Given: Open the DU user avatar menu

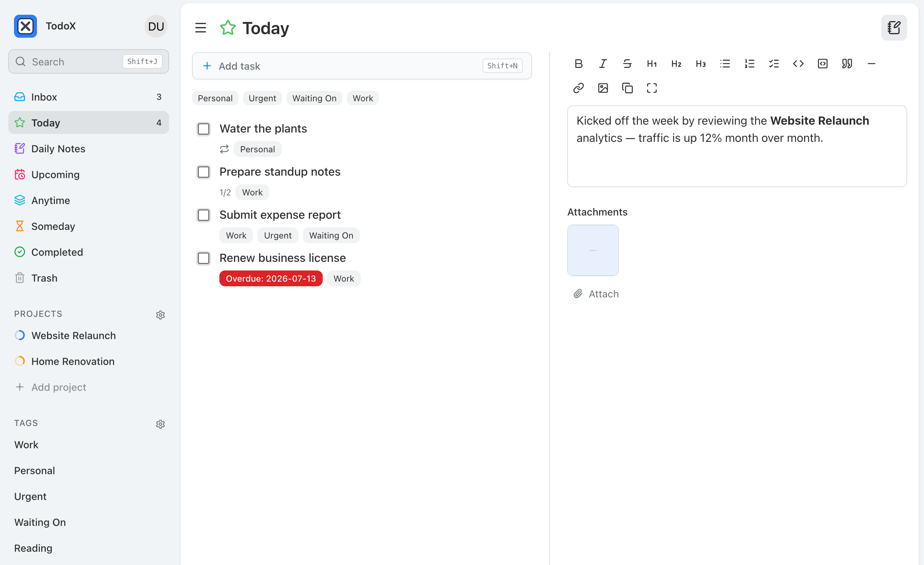Looking at the screenshot, I should point(156,26).
